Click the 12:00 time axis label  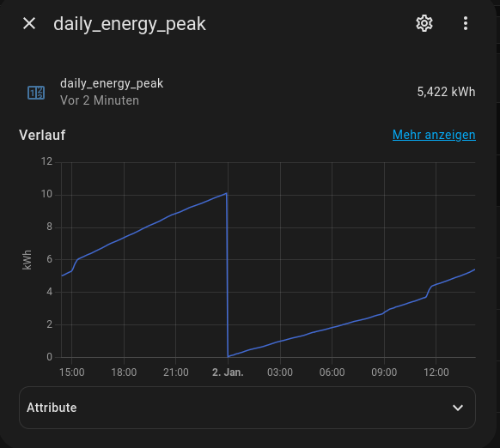click(x=436, y=372)
